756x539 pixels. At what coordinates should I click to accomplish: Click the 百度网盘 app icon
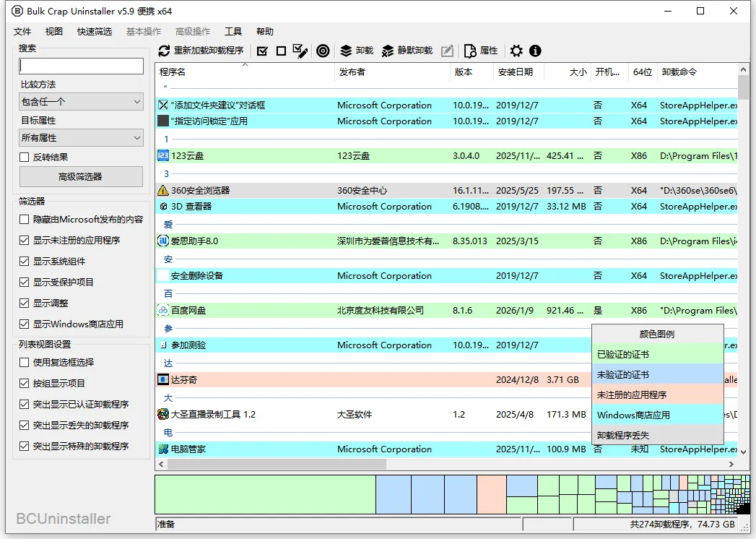point(163,310)
